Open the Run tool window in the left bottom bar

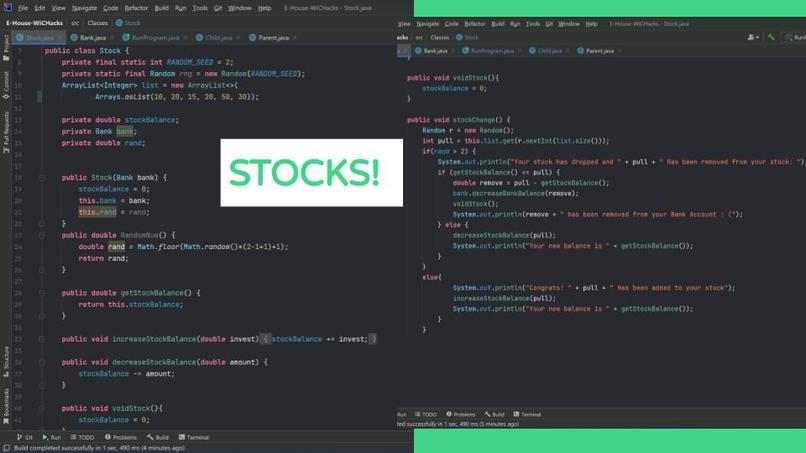(51, 438)
